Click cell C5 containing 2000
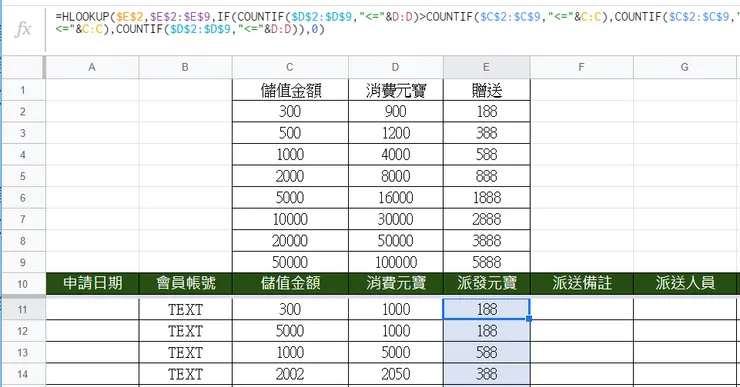This screenshot has width=740, height=387. [290, 176]
